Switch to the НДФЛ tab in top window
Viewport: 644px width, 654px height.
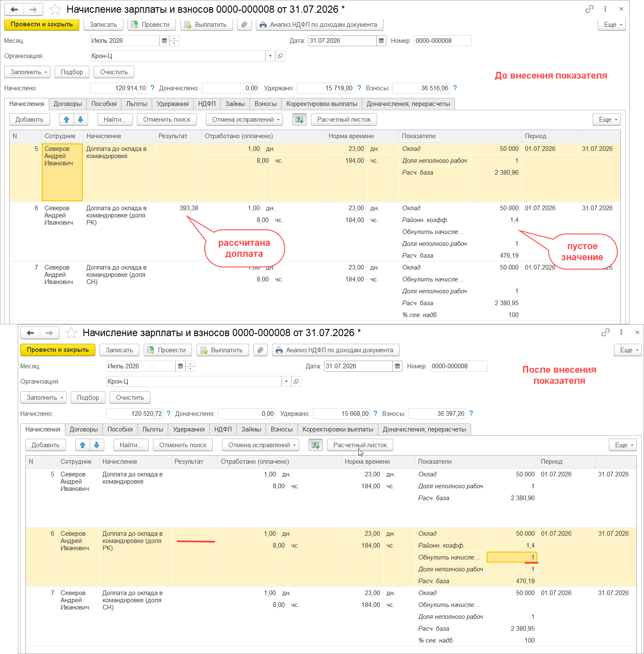207,104
